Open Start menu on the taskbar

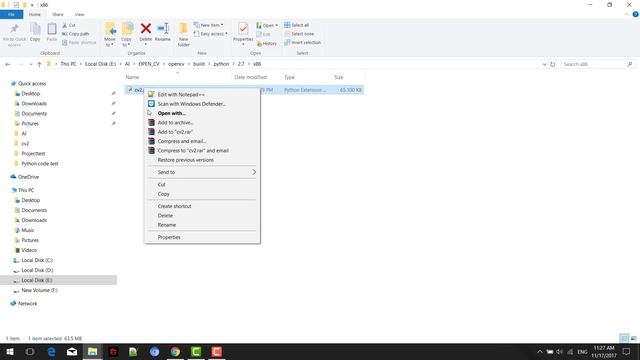[x=9, y=351]
